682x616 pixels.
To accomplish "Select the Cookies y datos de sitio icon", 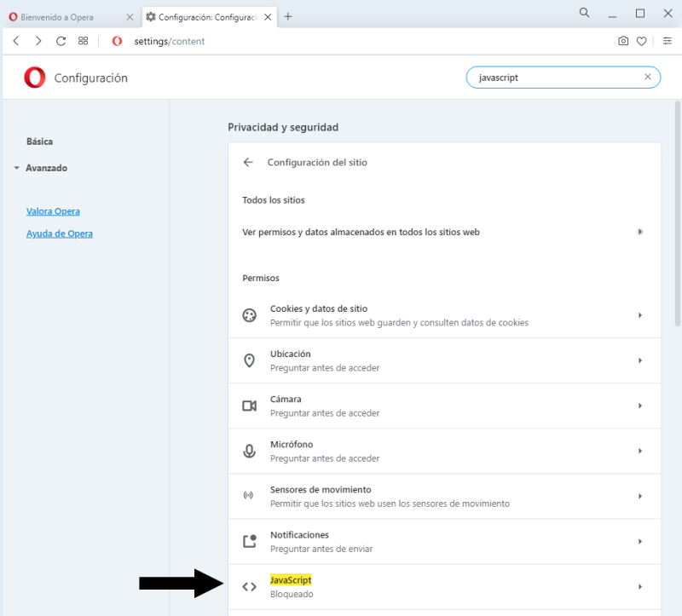I will pos(249,314).
